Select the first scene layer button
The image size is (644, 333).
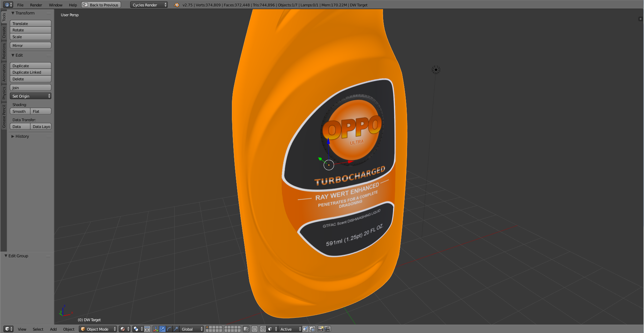208,327
